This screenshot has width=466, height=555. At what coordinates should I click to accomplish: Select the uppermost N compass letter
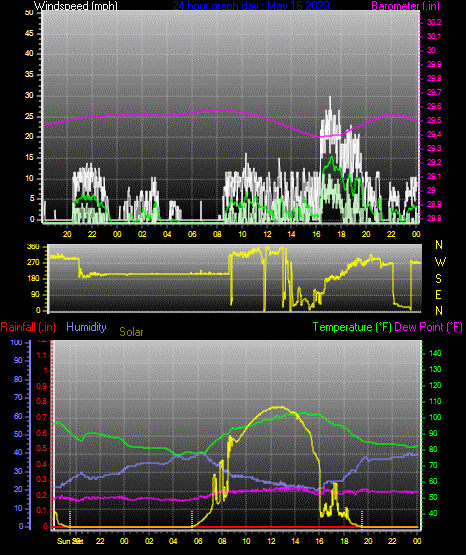point(439,245)
